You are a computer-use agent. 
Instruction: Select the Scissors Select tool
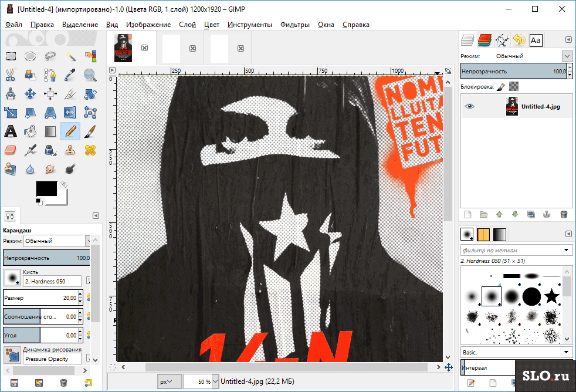11,75
